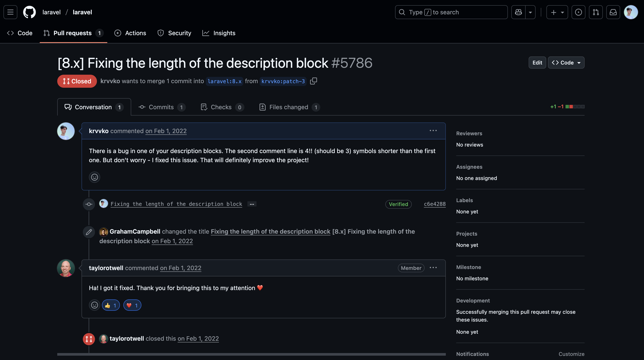Switch to the Commits tab
Image resolution: width=644 pixels, height=360 pixels.
point(162,107)
